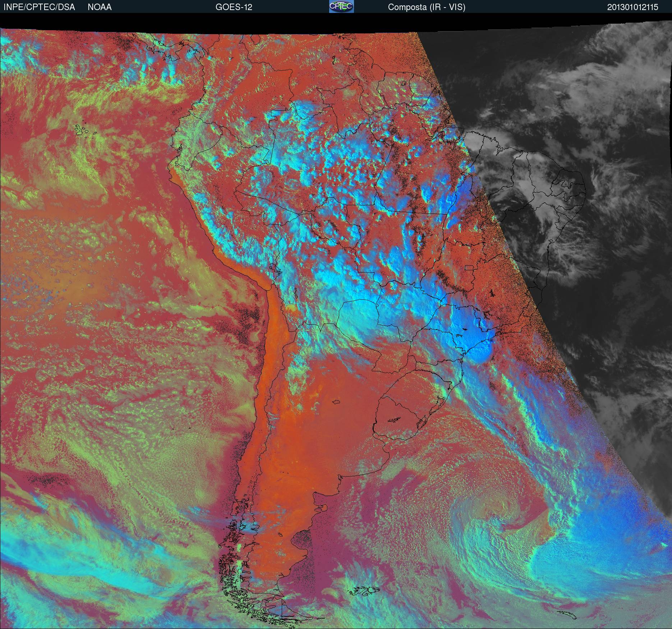Click the INPE/CPTEC/DSA header text
This screenshot has width=672, height=629.
coord(39,7)
